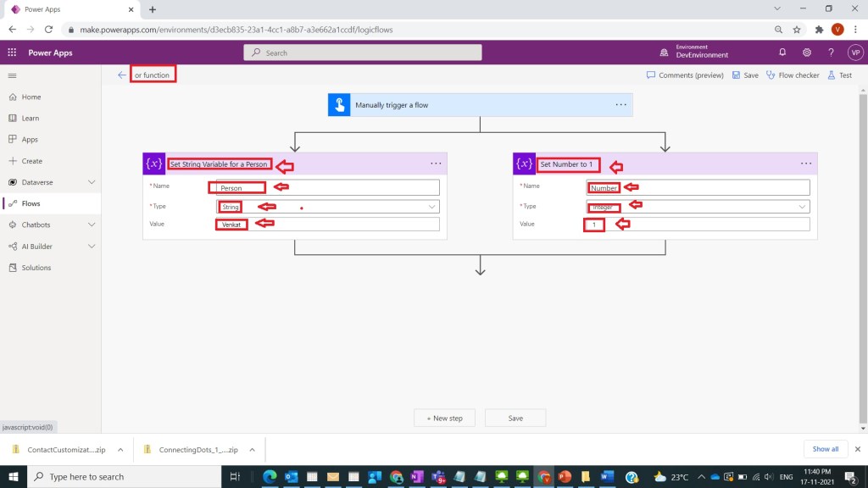Image resolution: width=868 pixels, height=488 pixels.
Task: Expand the Integer type dropdown
Action: coord(802,207)
